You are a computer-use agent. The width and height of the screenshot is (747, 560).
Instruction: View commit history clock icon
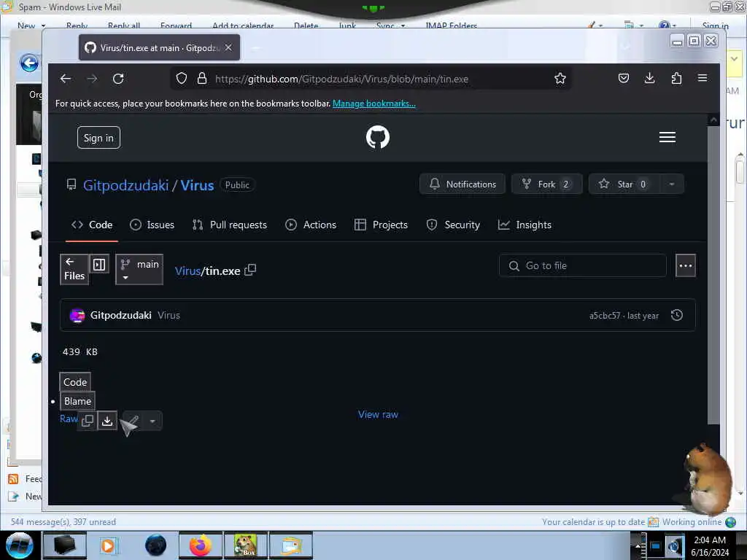click(x=676, y=315)
